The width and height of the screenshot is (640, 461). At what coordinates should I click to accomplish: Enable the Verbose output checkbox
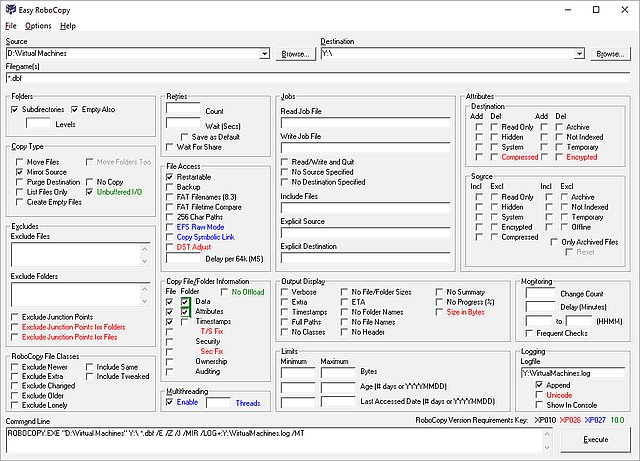pyautogui.click(x=285, y=293)
